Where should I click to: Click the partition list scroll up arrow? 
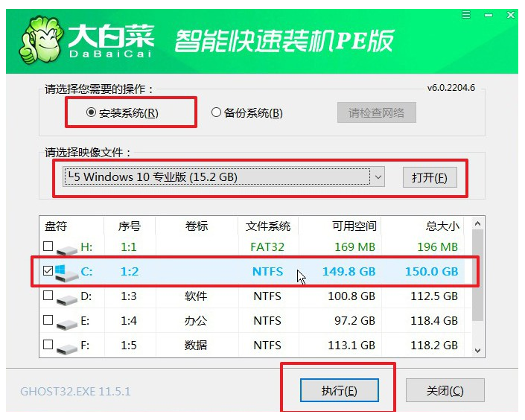click(x=478, y=223)
